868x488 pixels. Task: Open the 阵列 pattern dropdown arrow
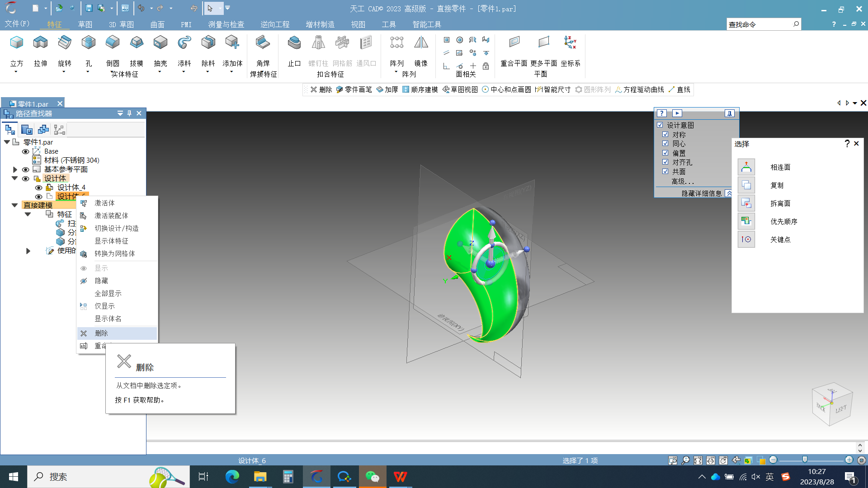(396, 72)
